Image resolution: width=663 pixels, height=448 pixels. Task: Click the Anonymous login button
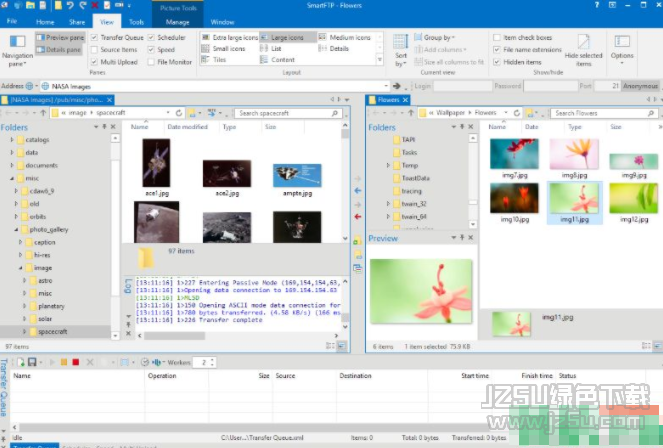tap(641, 86)
